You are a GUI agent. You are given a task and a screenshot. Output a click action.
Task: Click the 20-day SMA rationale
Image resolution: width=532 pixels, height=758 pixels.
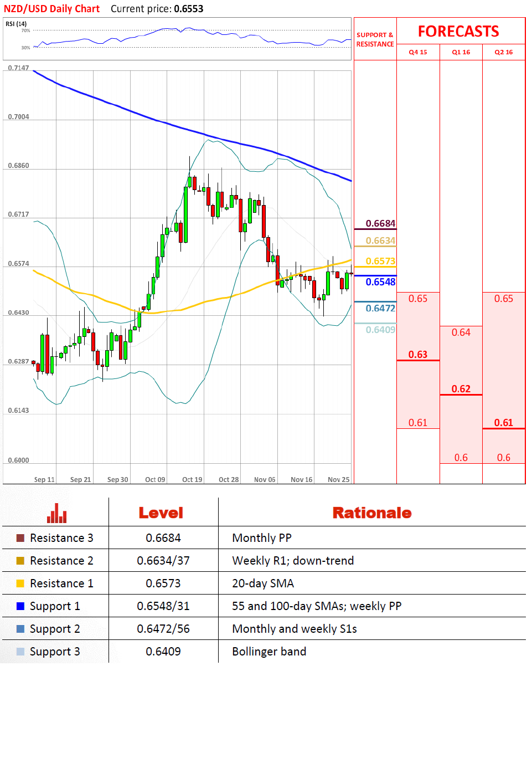[x=263, y=583]
